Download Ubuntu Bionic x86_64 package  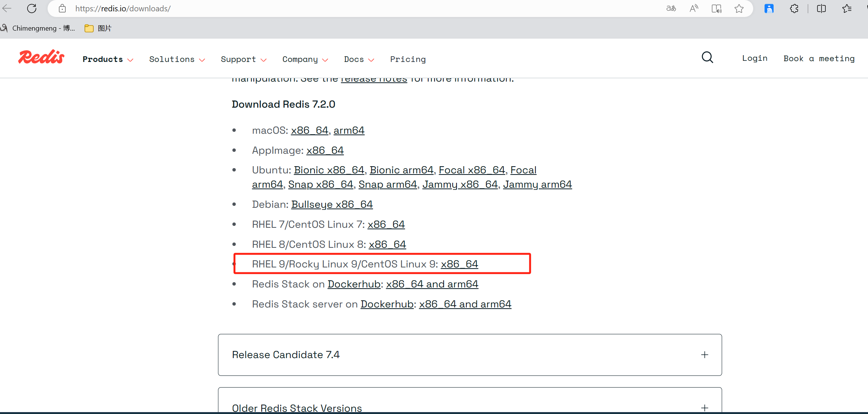[x=329, y=170]
